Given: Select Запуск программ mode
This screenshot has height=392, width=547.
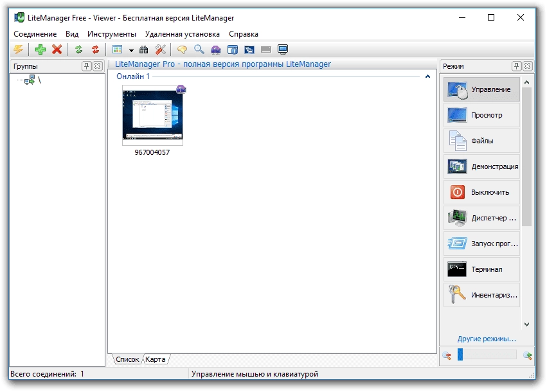Looking at the screenshot, I should point(481,244).
